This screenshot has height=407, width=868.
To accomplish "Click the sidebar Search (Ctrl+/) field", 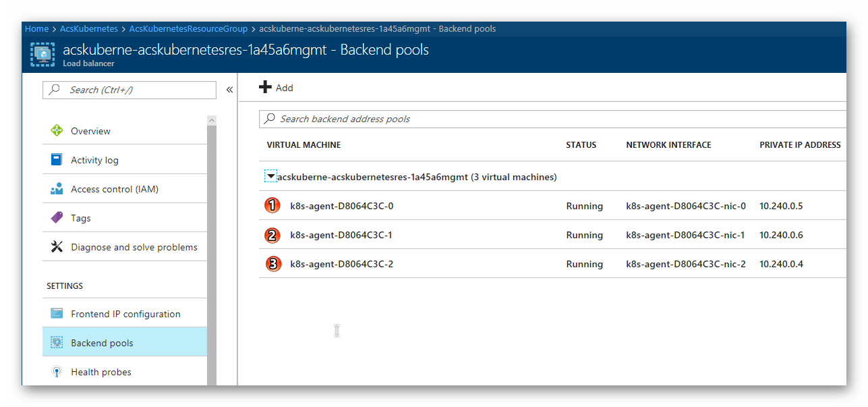I will point(129,90).
